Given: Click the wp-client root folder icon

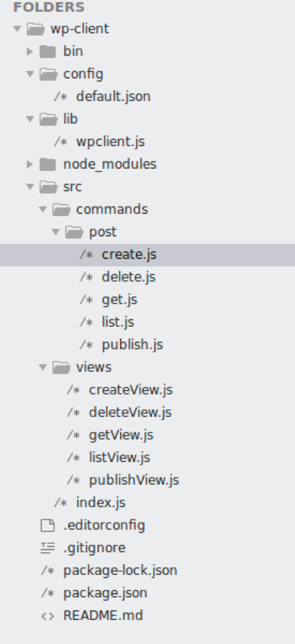Looking at the screenshot, I should [x=35, y=29].
